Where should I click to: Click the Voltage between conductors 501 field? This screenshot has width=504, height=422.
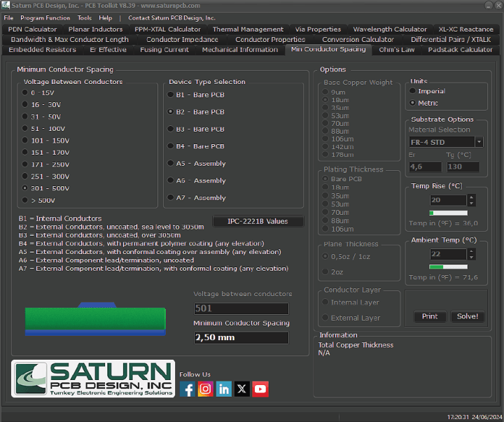[241, 309]
